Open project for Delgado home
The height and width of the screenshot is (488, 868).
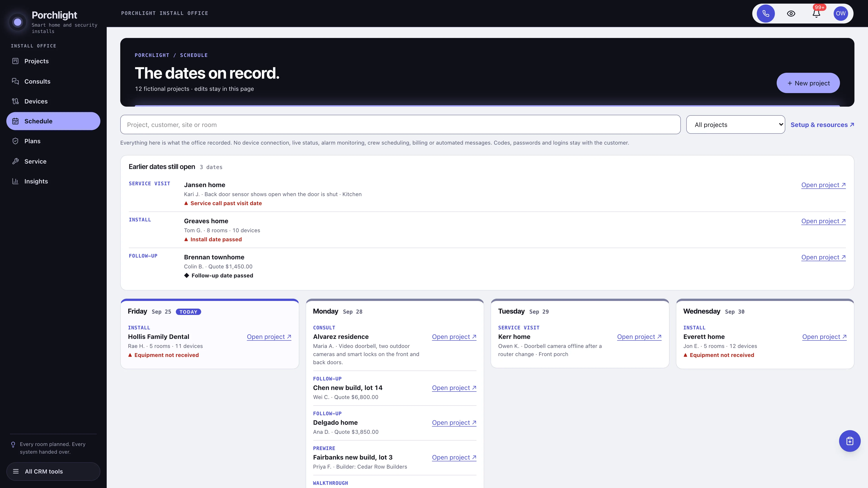pyautogui.click(x=454, y=422)
